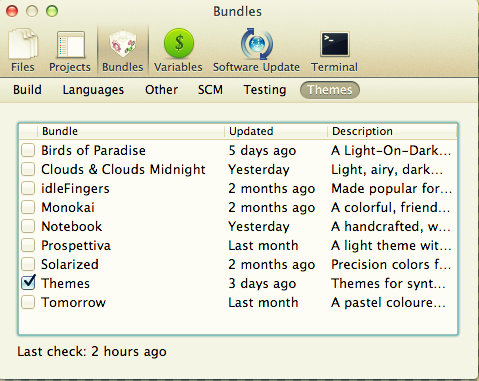
Task: Click the green zoom window button
Action: [52, 11]
